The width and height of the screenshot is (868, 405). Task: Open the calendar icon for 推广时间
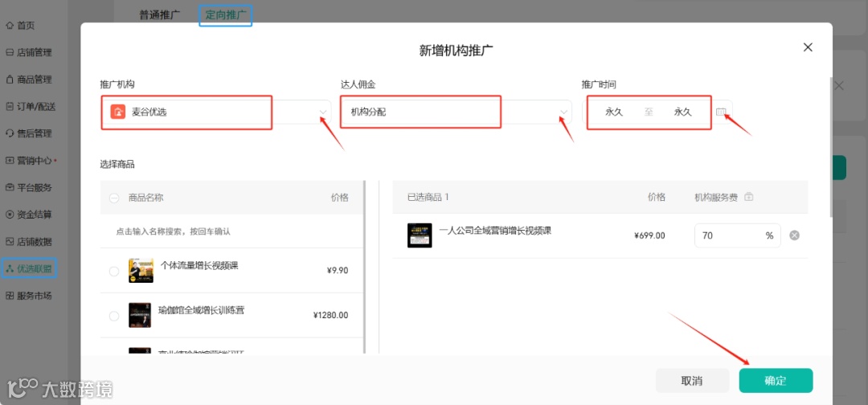pyautogui.click(x=721, y=112)
